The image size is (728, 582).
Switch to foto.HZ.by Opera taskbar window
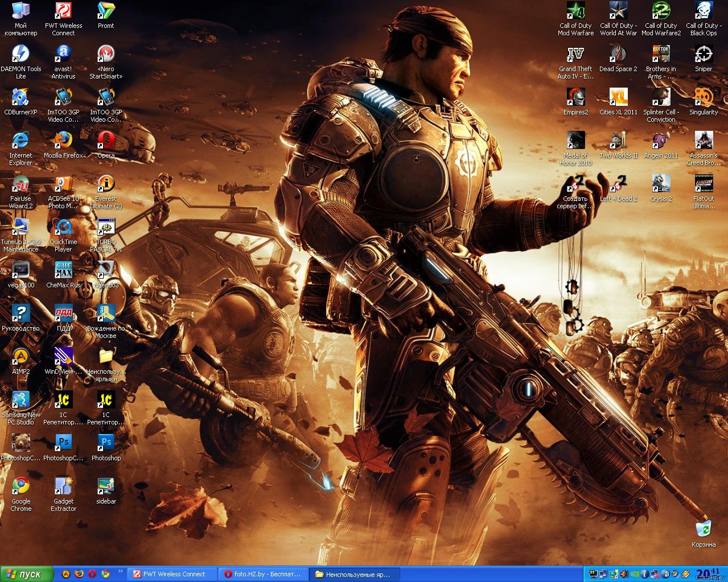click(264, 574)
